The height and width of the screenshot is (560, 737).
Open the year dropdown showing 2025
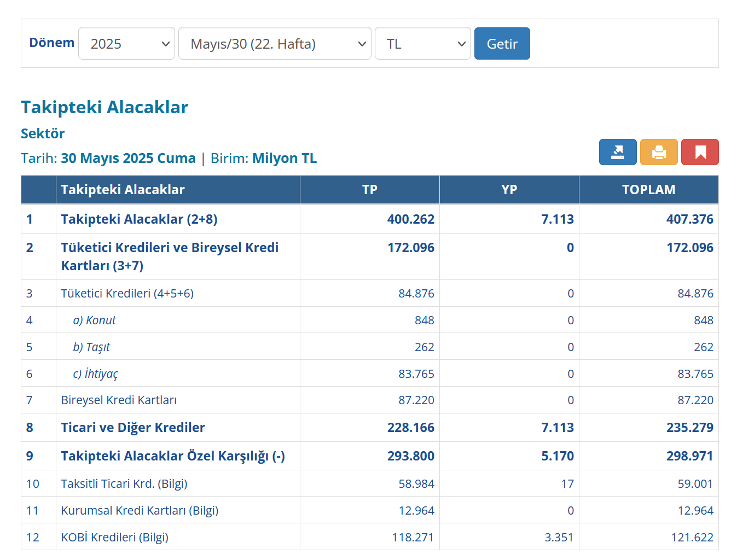point(126,43)
